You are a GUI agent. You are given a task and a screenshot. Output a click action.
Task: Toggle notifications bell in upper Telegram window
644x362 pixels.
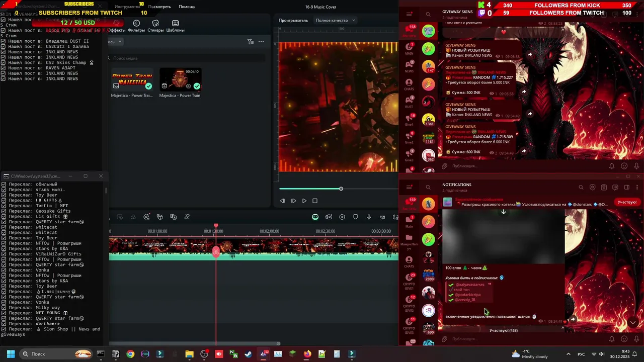(612, 166)
